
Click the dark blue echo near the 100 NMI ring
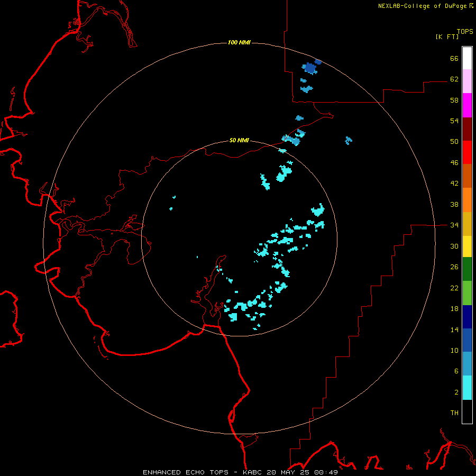tap(310, 68)
